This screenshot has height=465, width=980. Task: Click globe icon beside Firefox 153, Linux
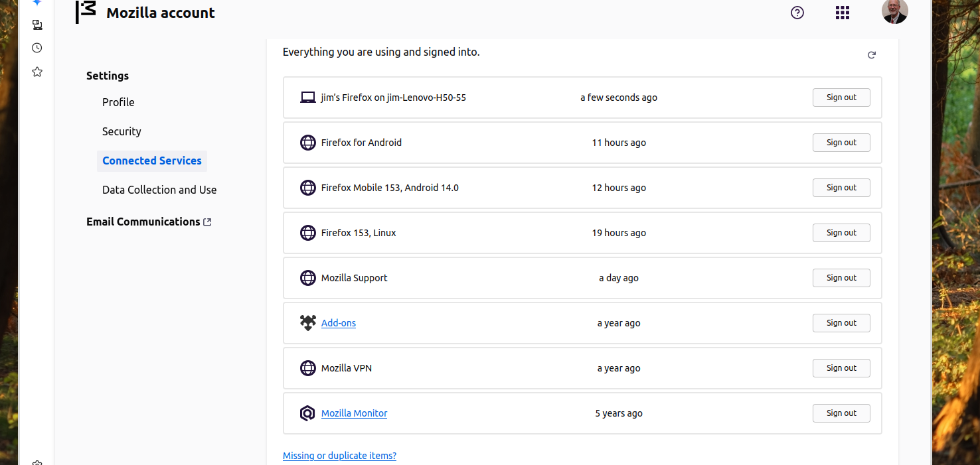tap(307, 233)
